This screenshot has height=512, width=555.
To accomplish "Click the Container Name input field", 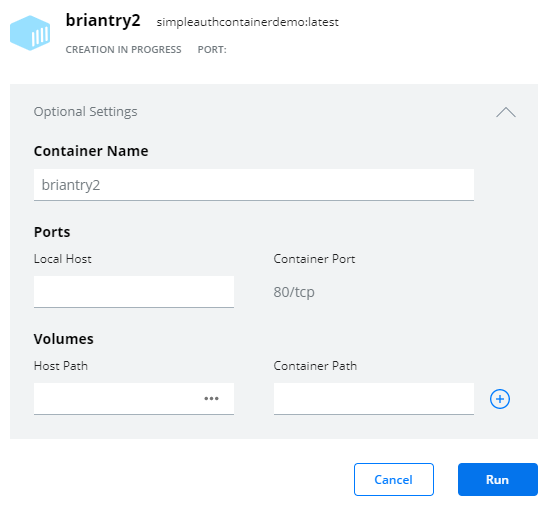I will click(254, 185).
